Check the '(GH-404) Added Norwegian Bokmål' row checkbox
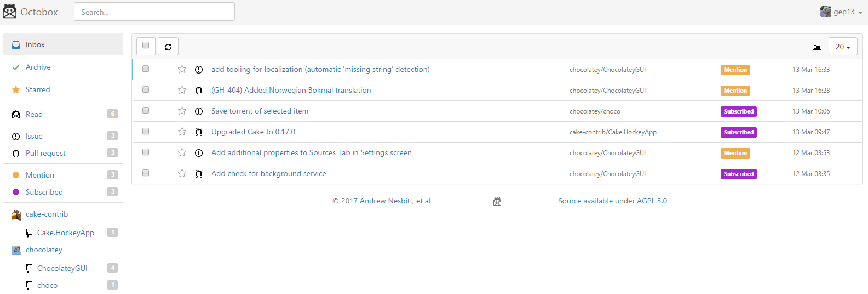The width and height of the screenshot is (868, 294). click(146, 89)
